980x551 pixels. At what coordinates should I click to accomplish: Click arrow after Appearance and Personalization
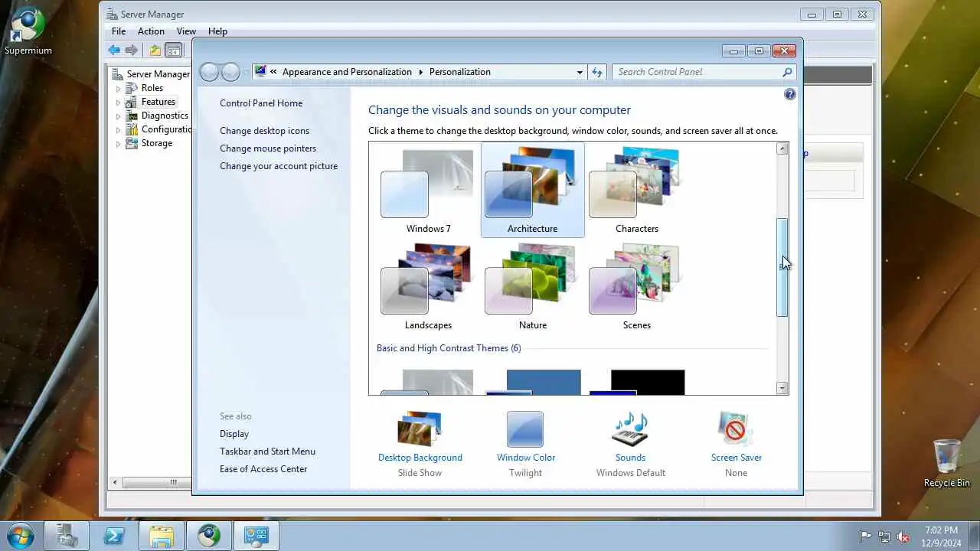420,72
